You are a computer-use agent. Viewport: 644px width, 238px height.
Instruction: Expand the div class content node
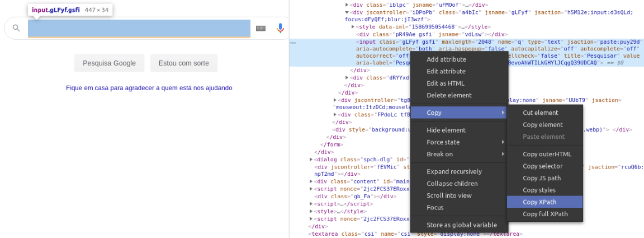coord(311,181)
